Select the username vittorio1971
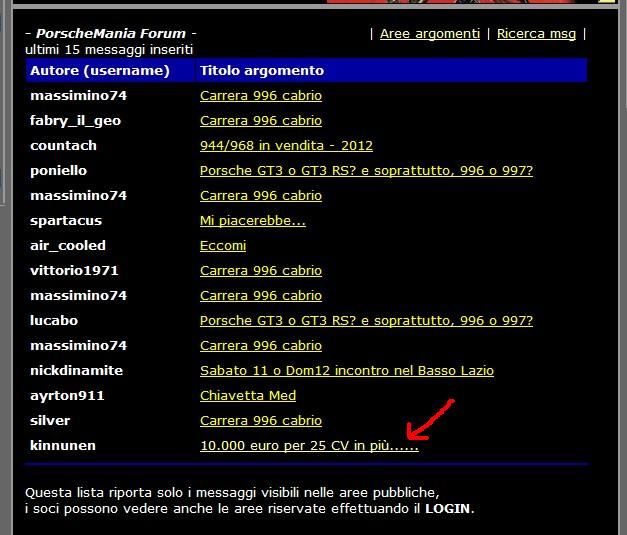 tap(74, 271)
